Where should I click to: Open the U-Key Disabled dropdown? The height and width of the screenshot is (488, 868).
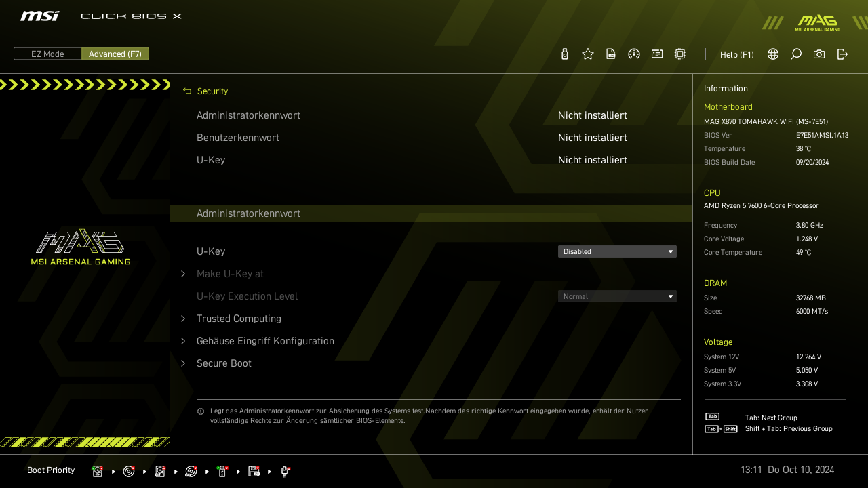pos(617,251)
